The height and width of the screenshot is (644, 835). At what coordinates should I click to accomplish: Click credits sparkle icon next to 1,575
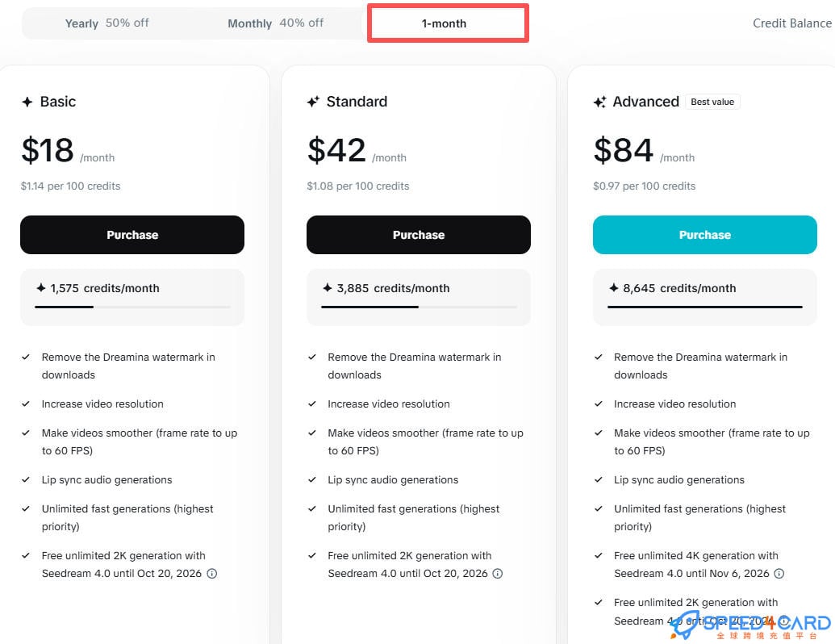(41, 288)
